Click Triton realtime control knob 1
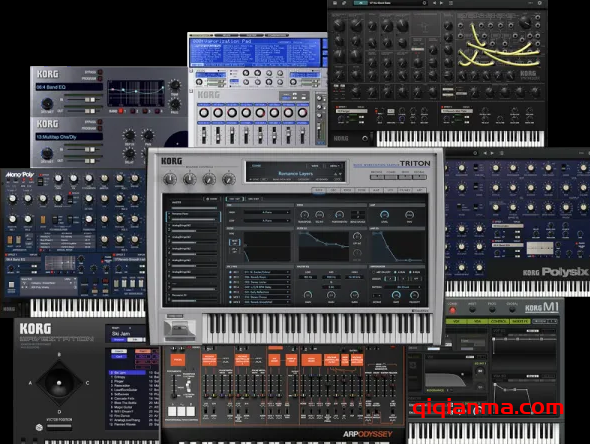The width and height of the screenshot is (590, 444). (x=170, y=179)
